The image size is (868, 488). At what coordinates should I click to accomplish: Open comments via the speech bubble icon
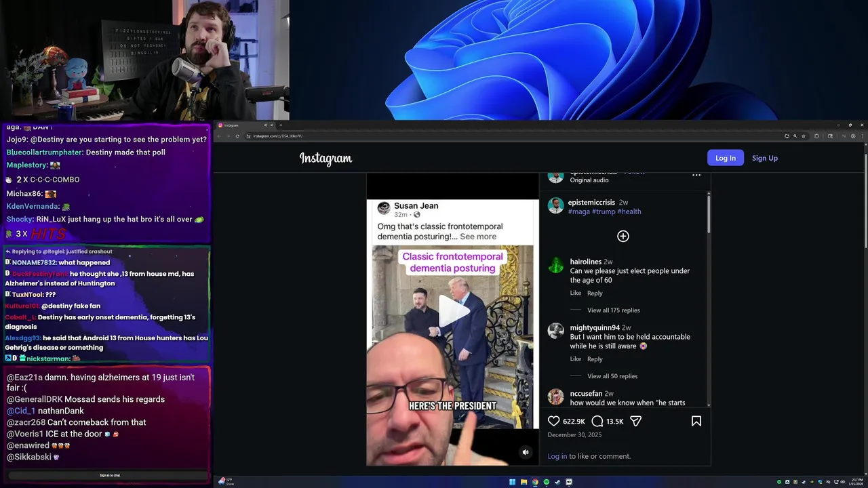tap(597, 421)
